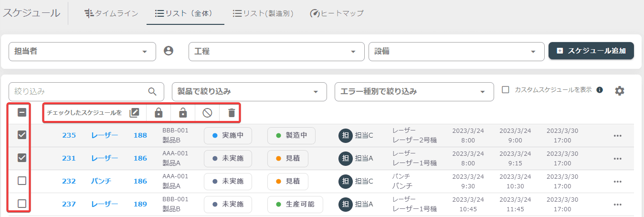Toggle the select-all header checkbox
The height and width of the screenshot is (217, 644).
coord(22,113)
